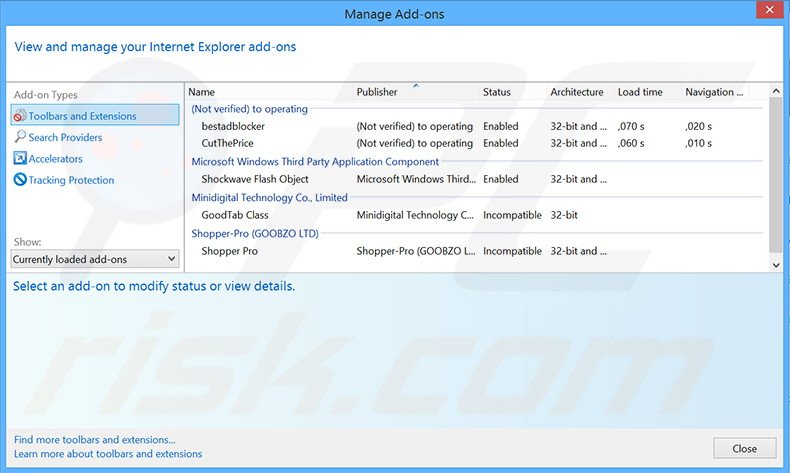Click the Navigation column header
This screenshot has height=473, width=790.
(x=715, y=92)
